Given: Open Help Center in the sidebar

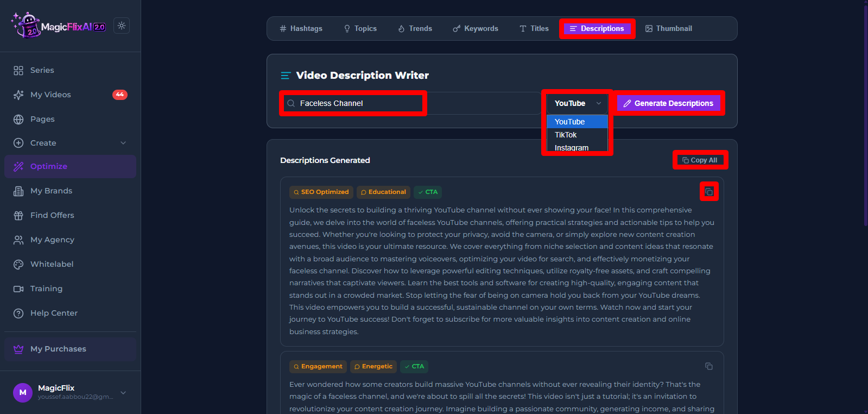Looking at the screenshot, I should 70,313.
